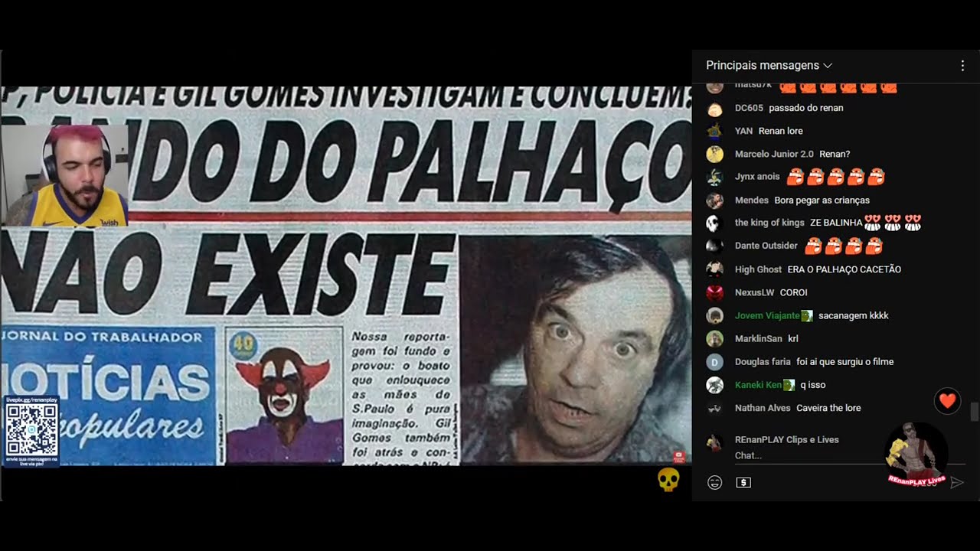980x551 pixels.
Task: Click the message 'Caveira the lore'
Action: point(828,408)
